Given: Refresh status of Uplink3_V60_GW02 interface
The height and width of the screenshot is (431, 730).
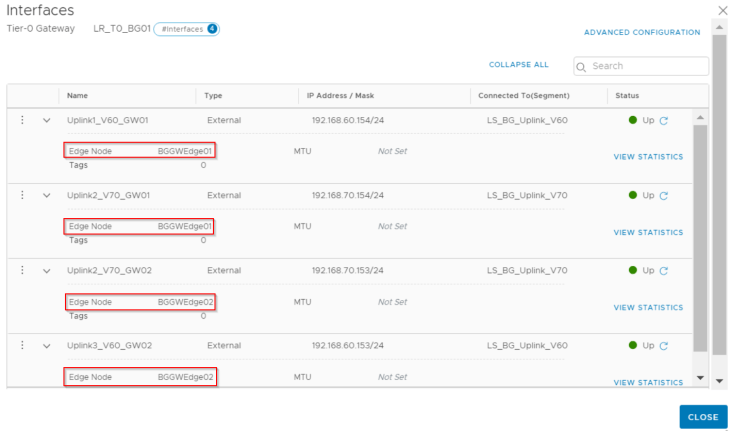Looking at the screenshot, I should (663, 345).
